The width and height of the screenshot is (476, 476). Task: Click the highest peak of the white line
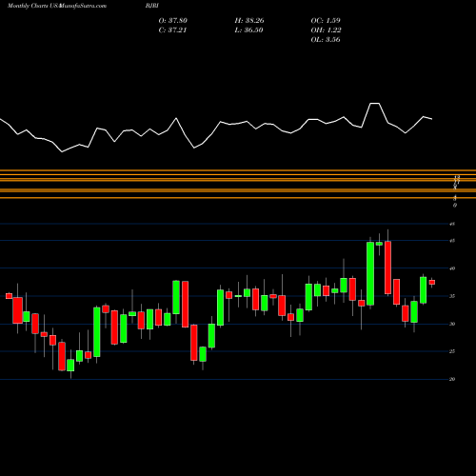(x=375, y=104)
